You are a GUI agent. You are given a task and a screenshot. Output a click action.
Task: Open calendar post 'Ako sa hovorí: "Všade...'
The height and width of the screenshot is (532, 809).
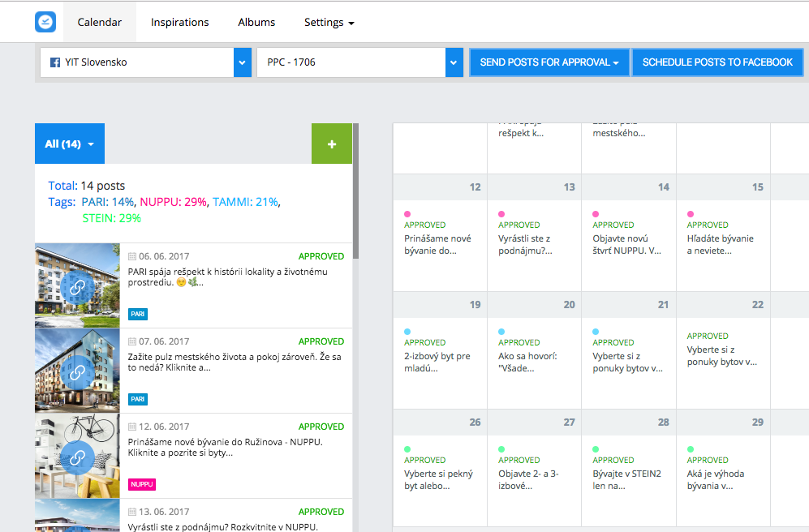click(x=527, y=363)
